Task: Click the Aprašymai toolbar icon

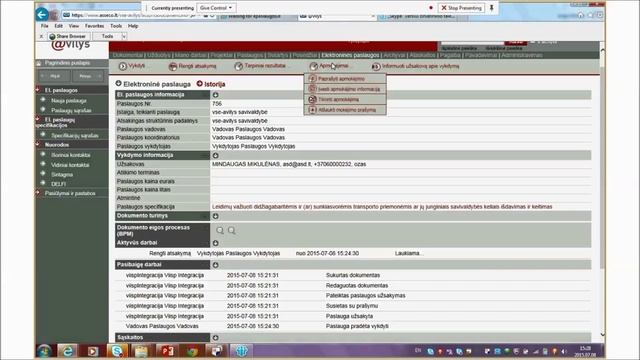Action: pyautogui.click(x=313, y=66)
